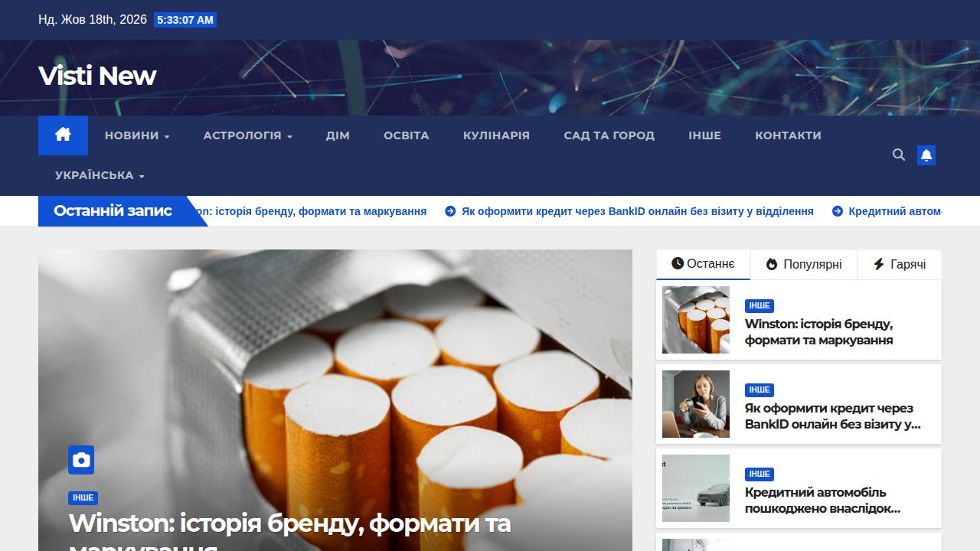Click arrow icon before Кредитний автомобіль ticker
The height and width of the screenshot is (551, 980).
click(838, 211)
